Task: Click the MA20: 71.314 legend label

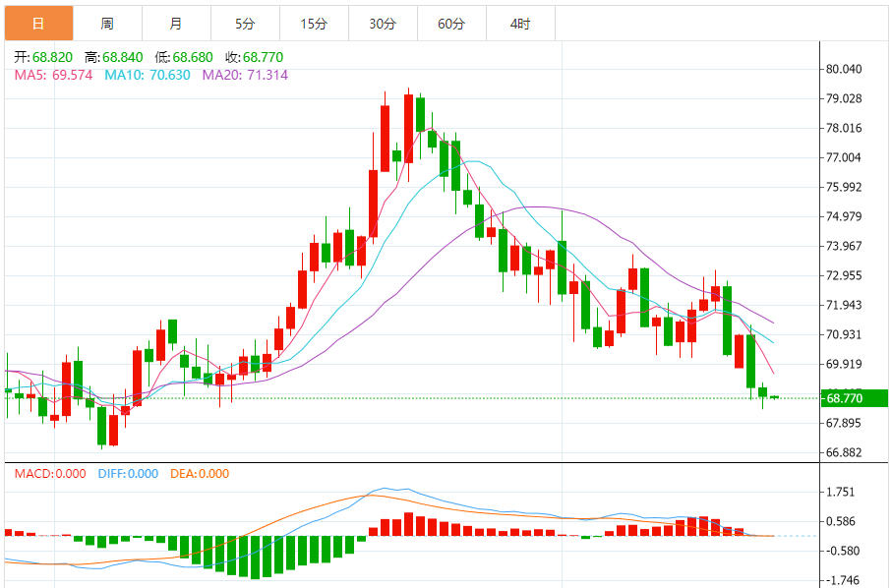Action: click(245, 75)
